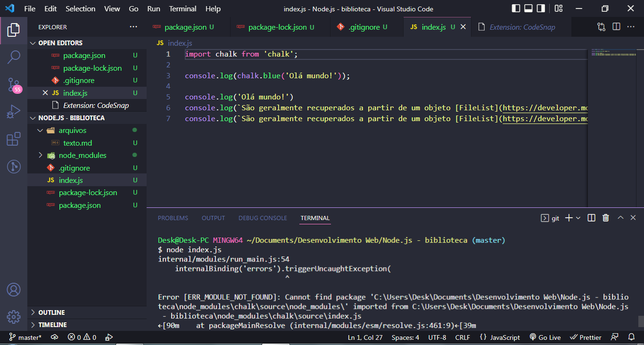
Task: Open the Manage gear icon
Action: coord(14,316)
